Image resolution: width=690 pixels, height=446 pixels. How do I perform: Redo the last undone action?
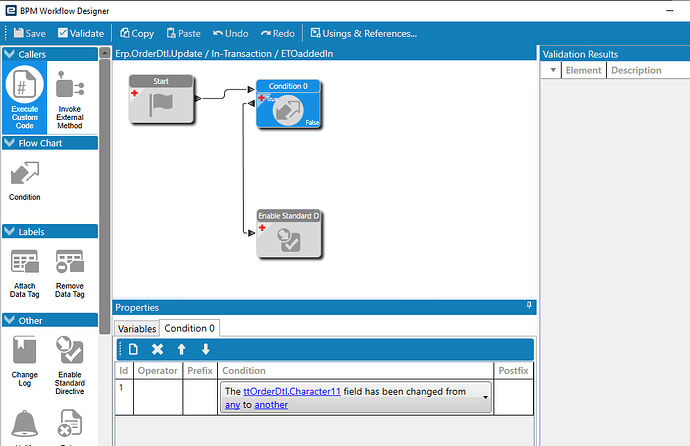pos(278,33)
